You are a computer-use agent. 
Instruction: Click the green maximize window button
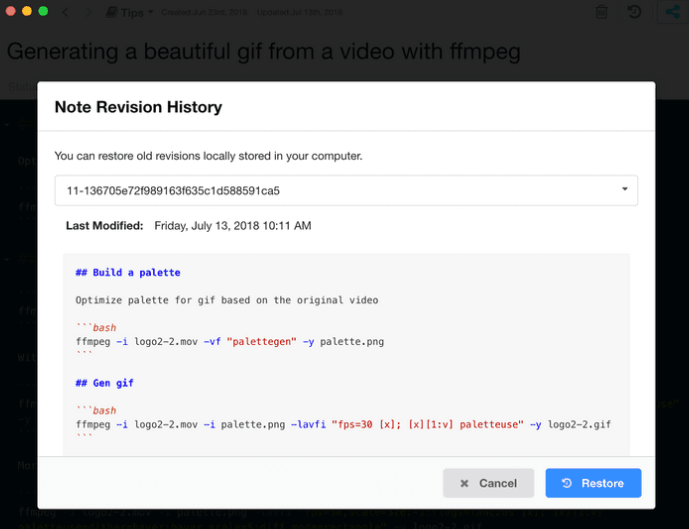(43, 11)
